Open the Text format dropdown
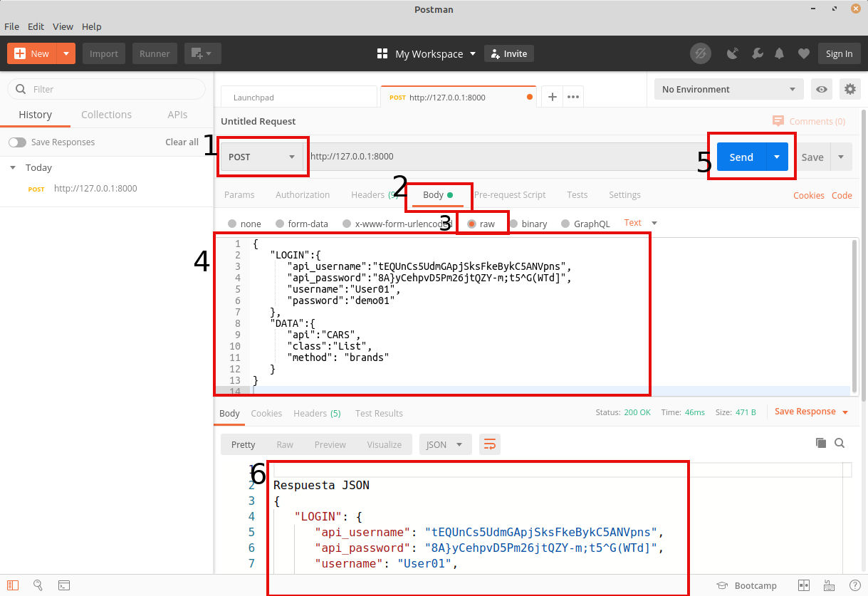 click(640, 223)
